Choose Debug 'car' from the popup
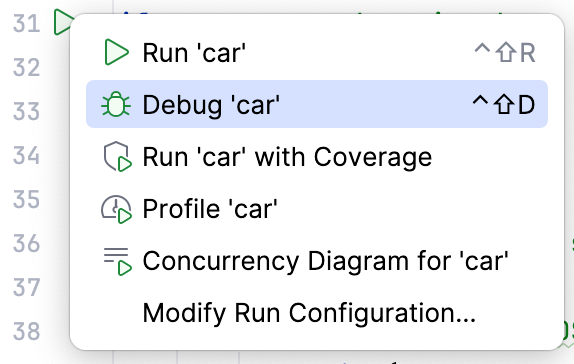The height and width of the screenshot is (364, 574). (317, 104)
